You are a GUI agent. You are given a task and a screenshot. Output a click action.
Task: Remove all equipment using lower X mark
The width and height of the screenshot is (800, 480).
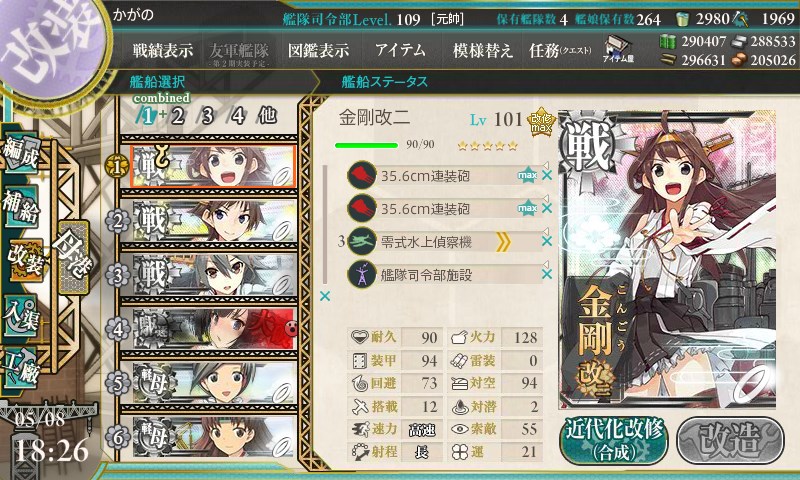pyautogui.click(x=324, y=296)
